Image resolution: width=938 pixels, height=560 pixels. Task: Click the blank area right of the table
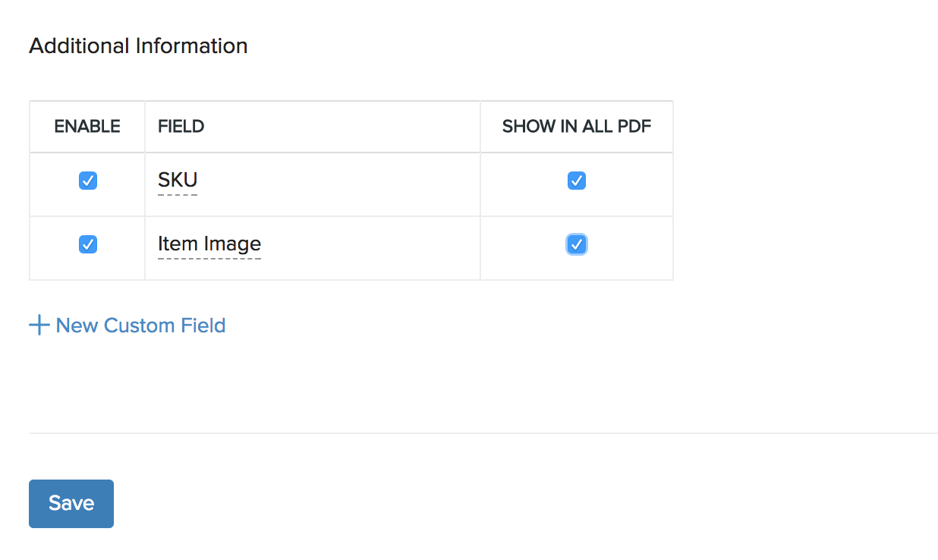click(x=797, y=190)
